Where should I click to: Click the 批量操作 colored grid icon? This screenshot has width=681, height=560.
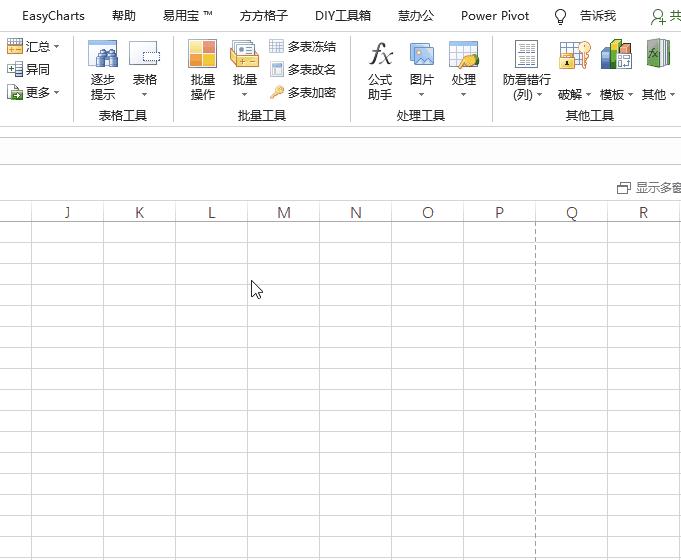tap(202, 53)
